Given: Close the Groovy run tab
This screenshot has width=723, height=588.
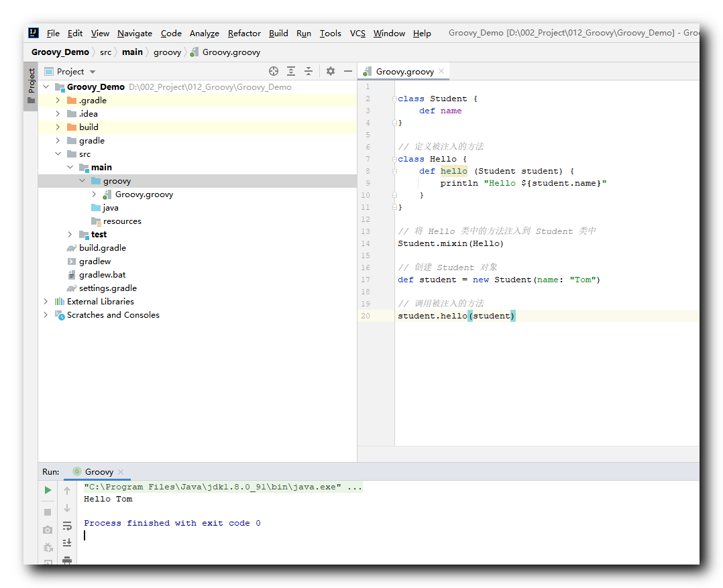Looking at the screenshot, I should tap(121, 472).
